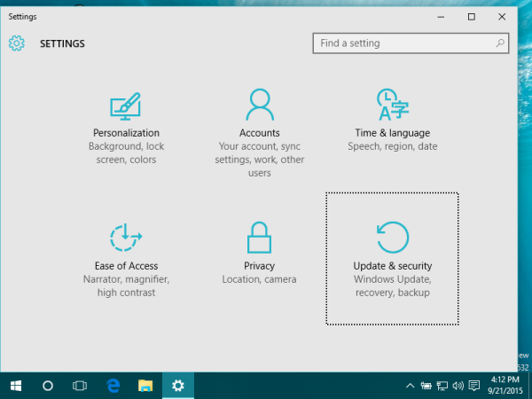Click 'Location, camera' description
The width and height of the screenshot is (532, 399).
tap(259, 279)
